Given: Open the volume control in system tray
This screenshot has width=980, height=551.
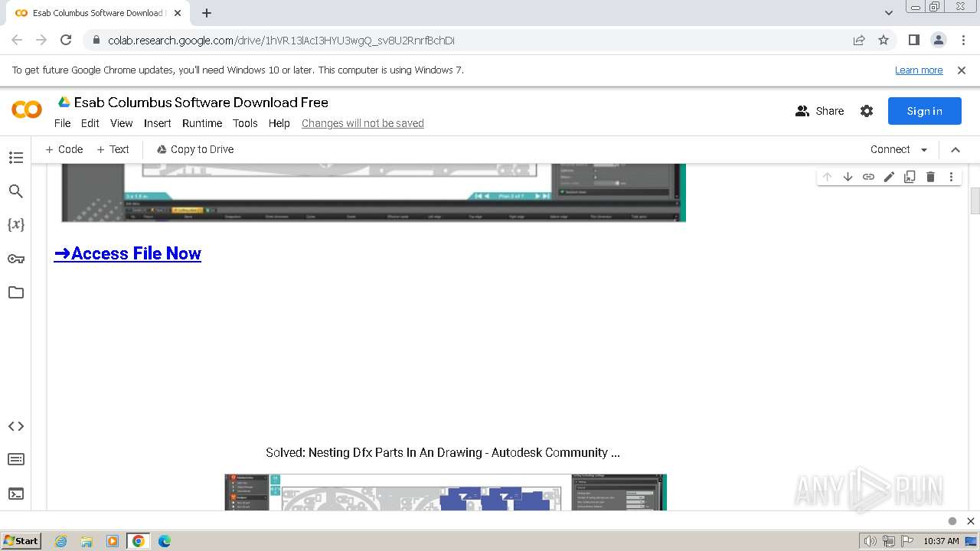Looking at the screenshot, I should [x=870, y=541].
